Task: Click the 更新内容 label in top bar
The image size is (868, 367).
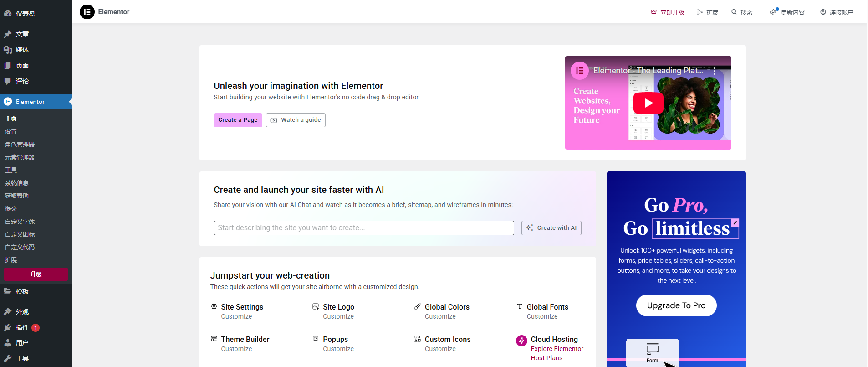Action: 793,12
